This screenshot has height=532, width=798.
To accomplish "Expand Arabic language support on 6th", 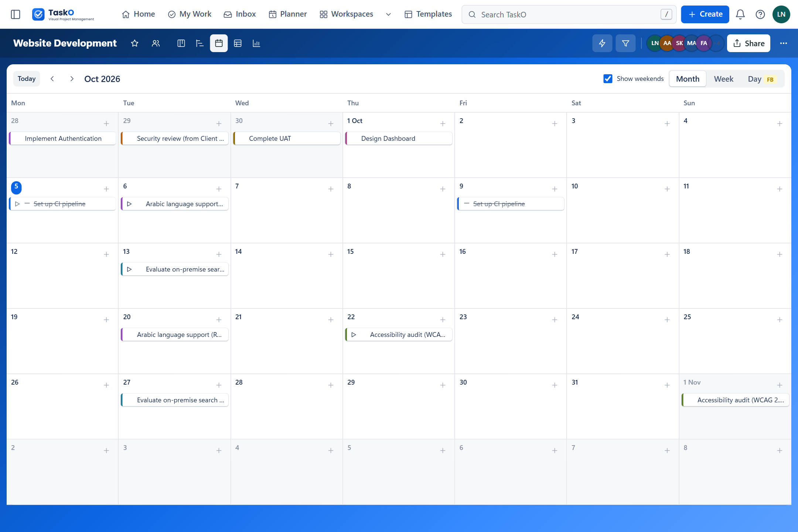I will (129, 204).
